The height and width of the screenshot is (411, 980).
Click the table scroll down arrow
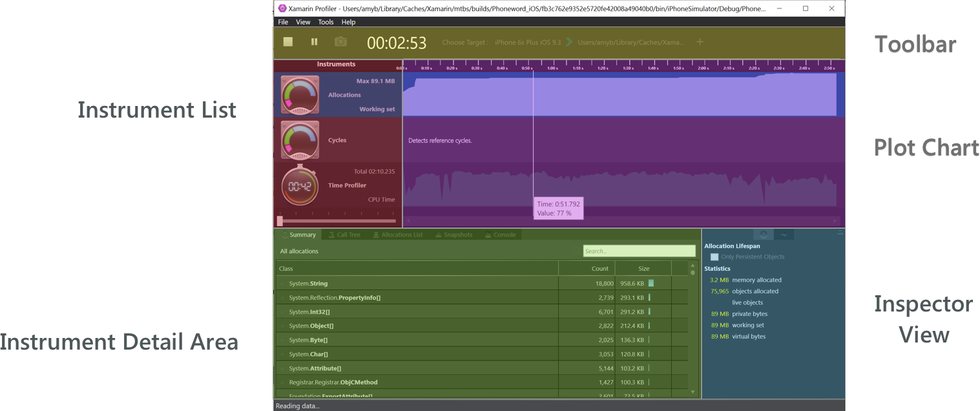coord(693,392)
